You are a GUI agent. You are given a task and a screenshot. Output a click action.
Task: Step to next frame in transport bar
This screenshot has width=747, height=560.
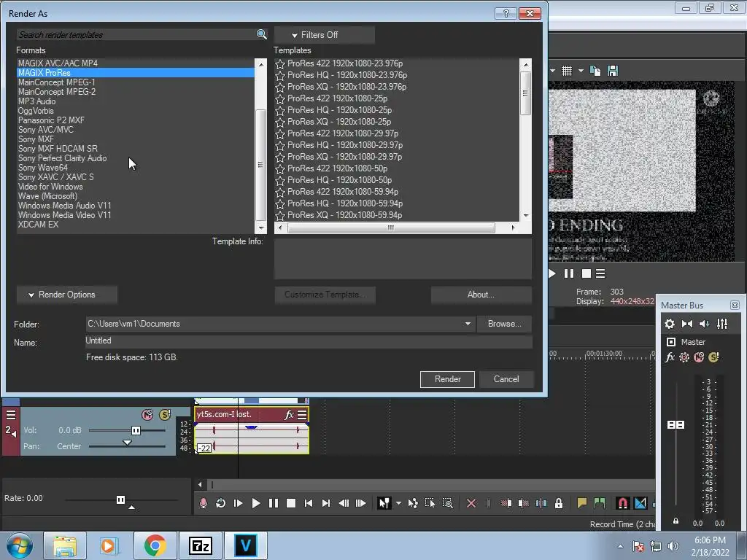(x=361, y=503)
